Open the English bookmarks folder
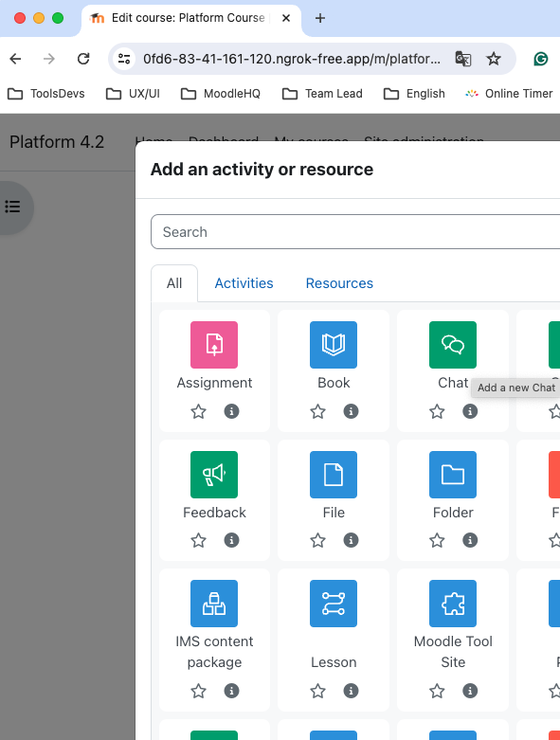The height and width of the screenshot is (740, 560). (414, 94)
